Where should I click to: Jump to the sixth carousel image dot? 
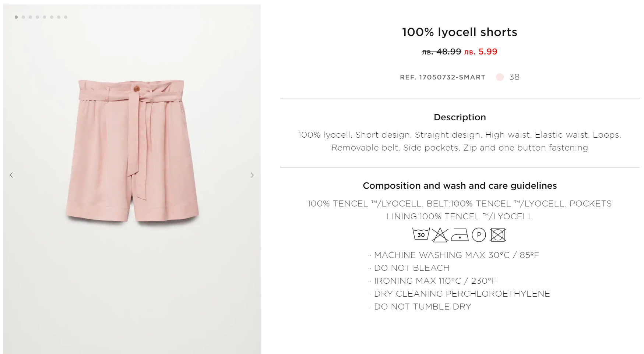pyautogui.click(x=52, y=17)
